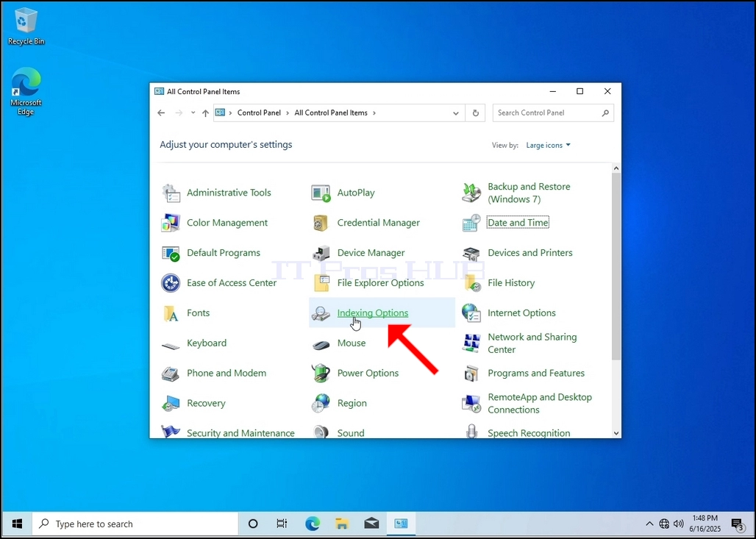Screen dimensions: 756x539
Task: Click Security and Maintenance link
Action: pos(240,433)
